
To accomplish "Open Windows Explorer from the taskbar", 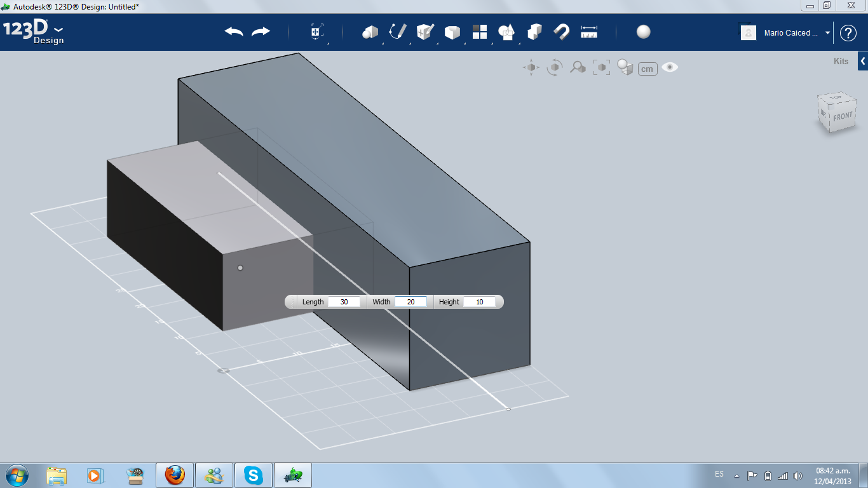I will [57, 475].
